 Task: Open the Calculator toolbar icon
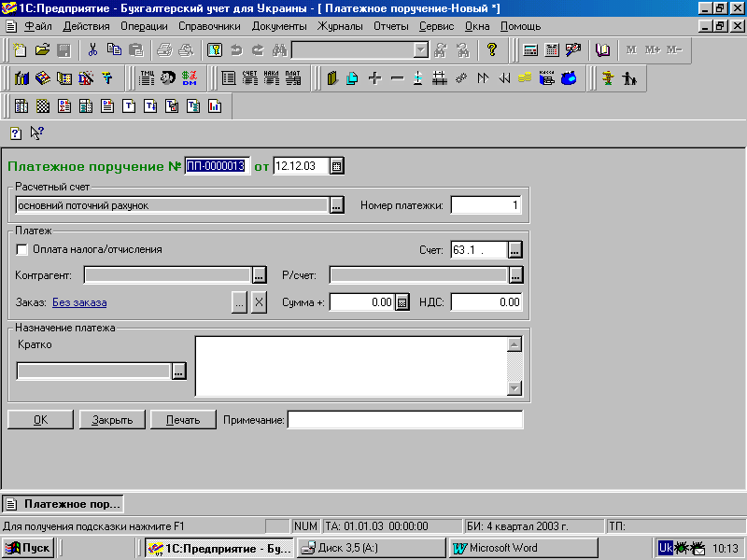click(x=530, y=50)
